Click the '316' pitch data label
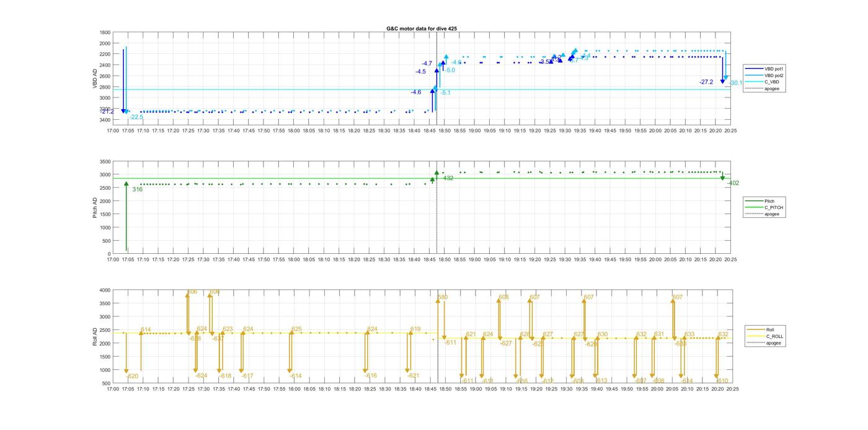The width and height of the screenshot is (868, 430). (137, 189)
